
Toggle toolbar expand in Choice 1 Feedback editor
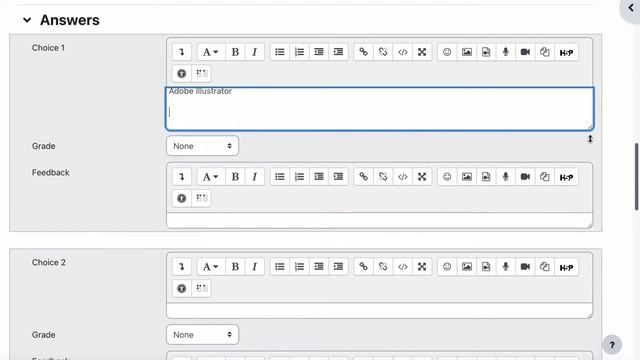pos(182,177)
